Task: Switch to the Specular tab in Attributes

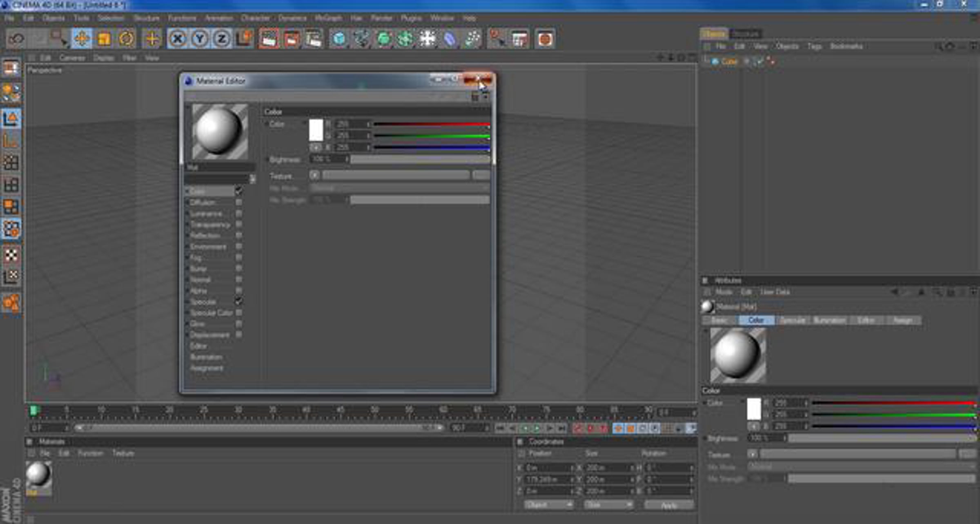Action: click(793, 320)
